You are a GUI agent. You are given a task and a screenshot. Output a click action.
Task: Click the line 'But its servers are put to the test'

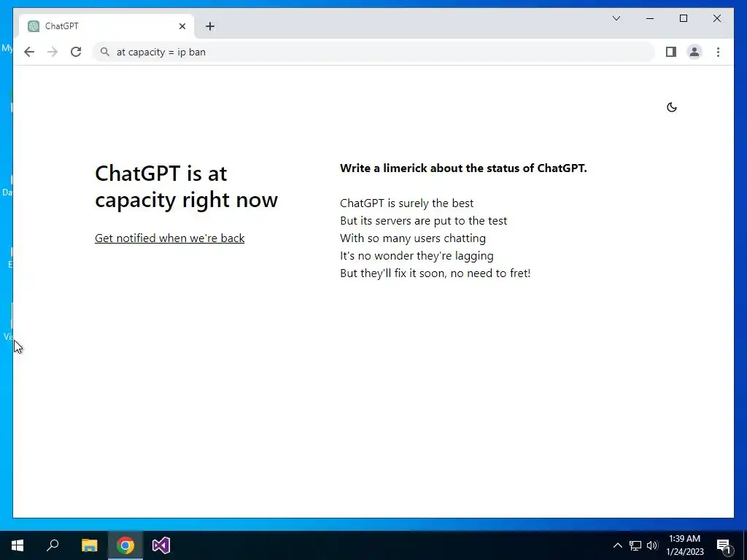(423, 221)
